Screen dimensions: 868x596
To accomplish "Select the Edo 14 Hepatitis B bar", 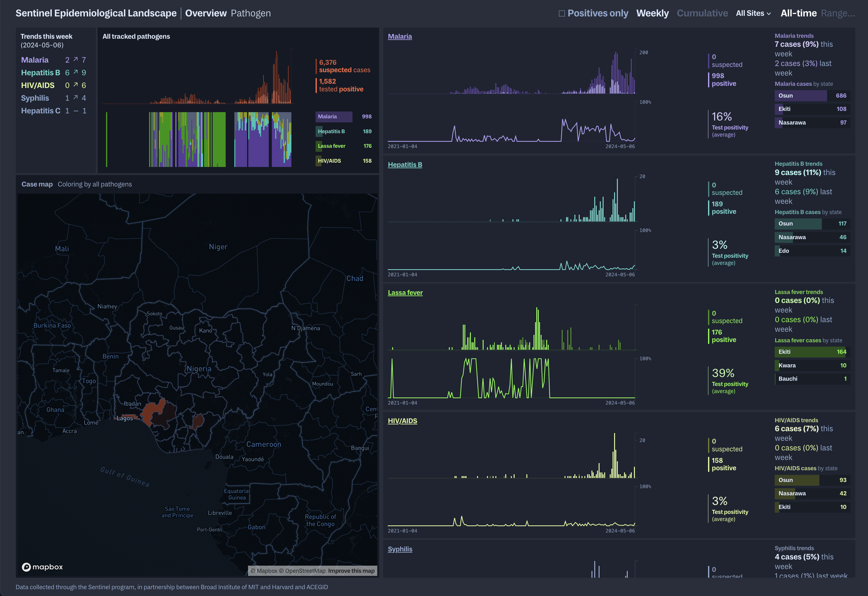I will point(812,251).
